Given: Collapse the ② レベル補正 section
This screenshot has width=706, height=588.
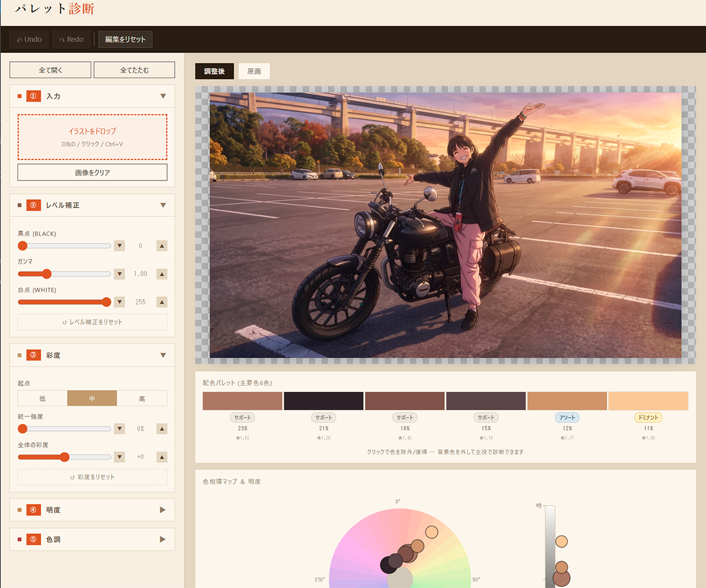Looking at the screenshot, I should tap(92, 205).
